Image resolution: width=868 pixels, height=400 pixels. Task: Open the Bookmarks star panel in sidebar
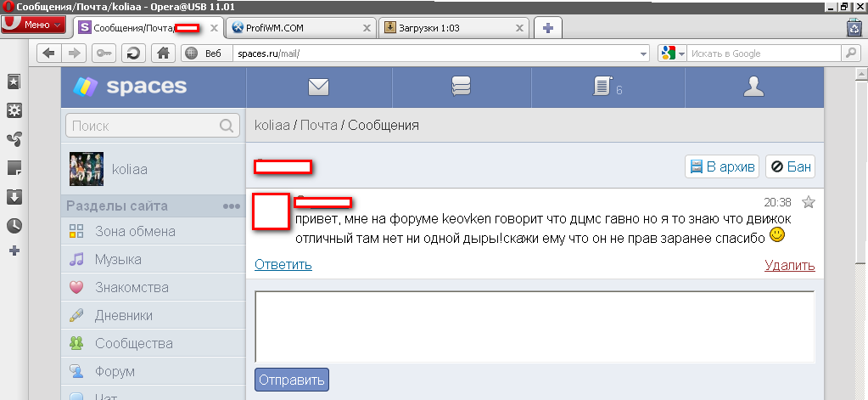click(x=14, y=82)
